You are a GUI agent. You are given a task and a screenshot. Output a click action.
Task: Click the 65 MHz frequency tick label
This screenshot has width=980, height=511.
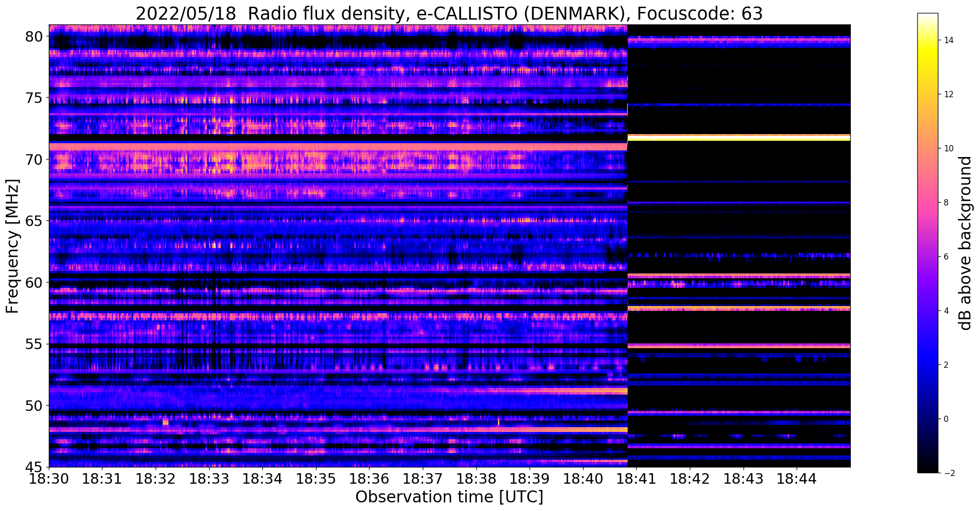pyautogui.click(x=34, y=221)
